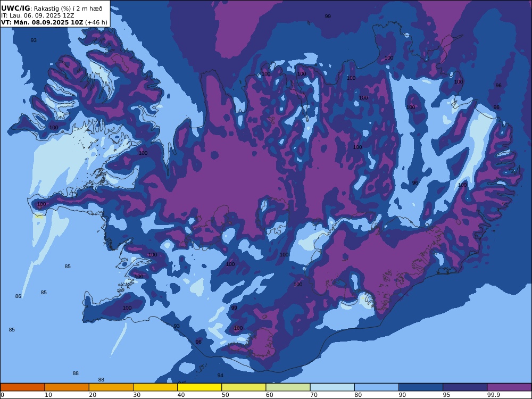Viewport: 532px width, 399px height.
Task: Click the '99.9' legend tick label
Action: [493, 395]
